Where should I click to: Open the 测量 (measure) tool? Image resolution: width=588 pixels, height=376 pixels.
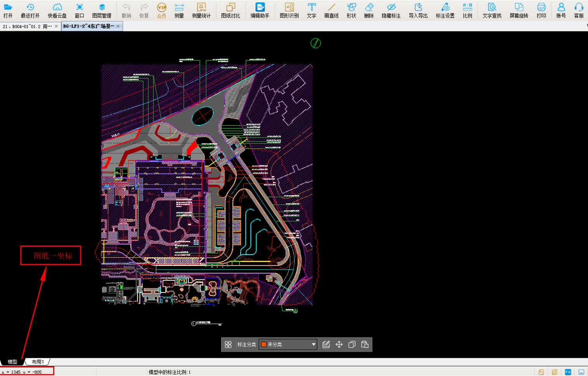[179, 10]
